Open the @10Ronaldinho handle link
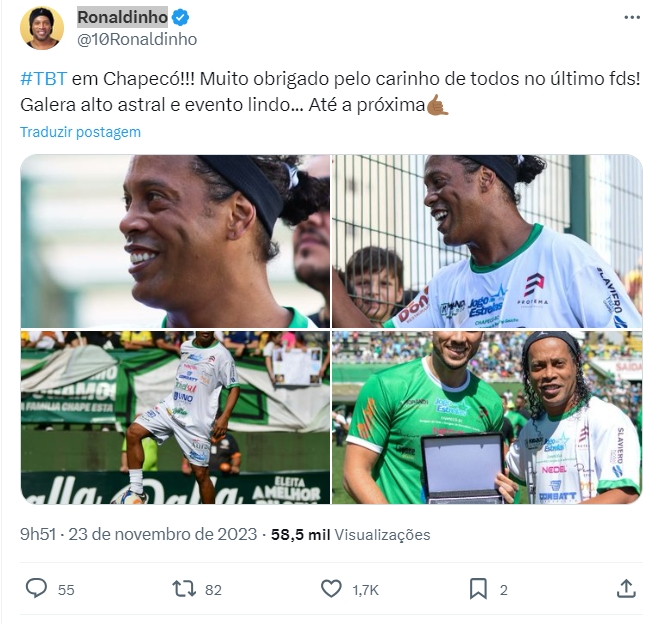This screenshot has width=648, height=624. click(x=137, y=39)
